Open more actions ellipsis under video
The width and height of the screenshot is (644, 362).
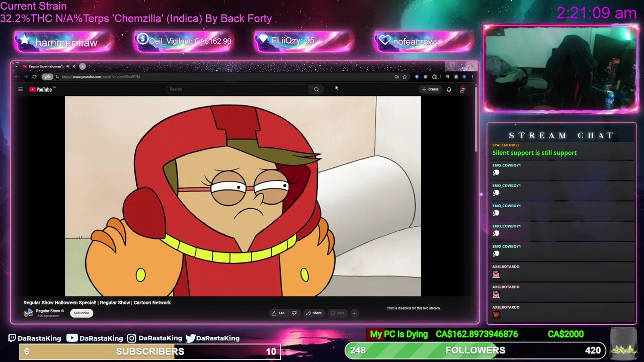pyautogui.click(x=354, y=313)
